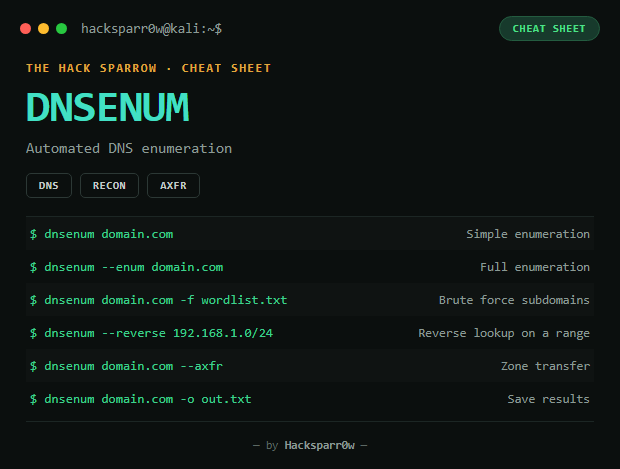Viewport: 620px width, 469px height.
Task: Click the yellow minimize dot
Action: (x=43, y=29)
